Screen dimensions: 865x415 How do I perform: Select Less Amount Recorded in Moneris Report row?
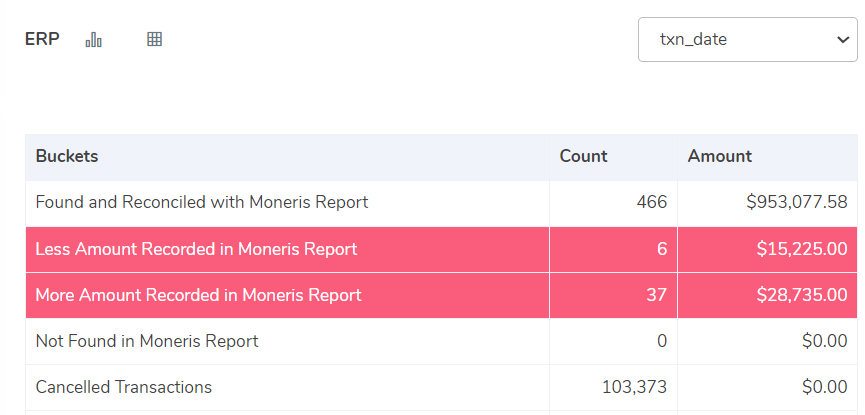tap(441, 249)
